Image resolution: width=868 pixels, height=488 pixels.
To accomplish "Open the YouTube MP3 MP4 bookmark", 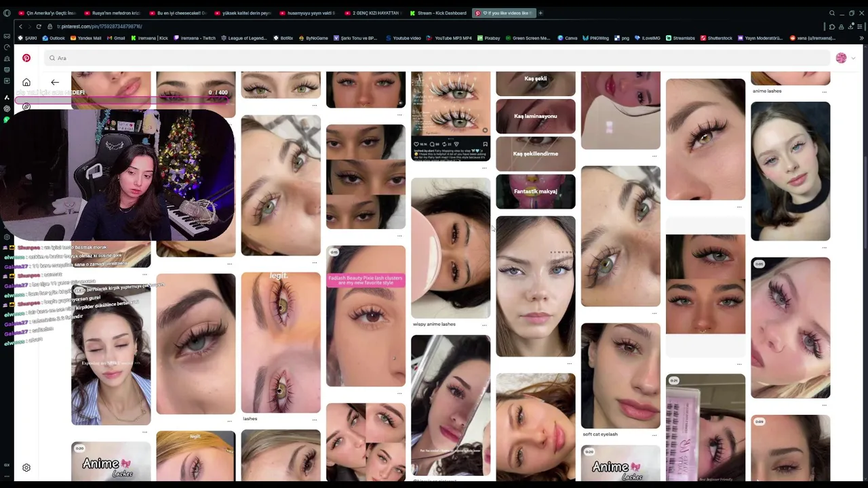I will coord(450,38).
